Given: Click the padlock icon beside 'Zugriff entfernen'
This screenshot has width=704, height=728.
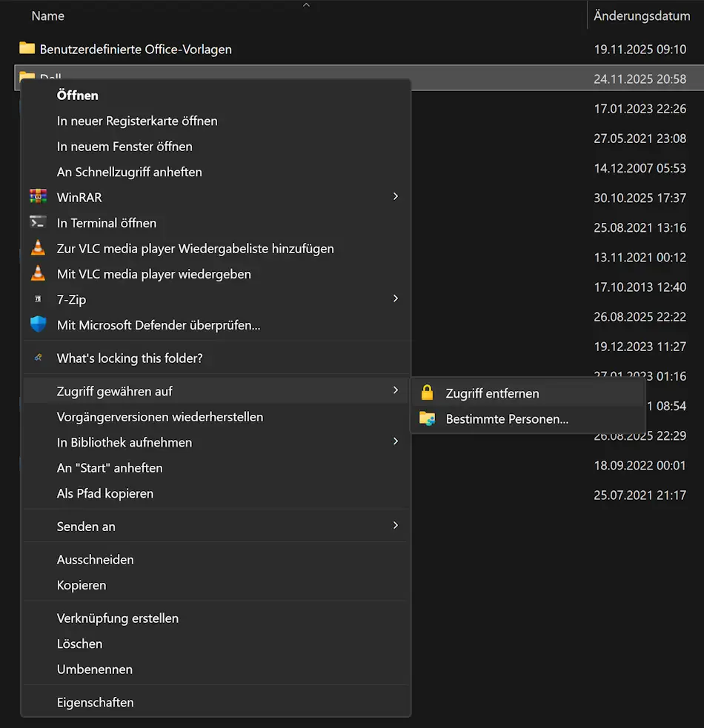Looking at the screenshot, I should 428,393.
